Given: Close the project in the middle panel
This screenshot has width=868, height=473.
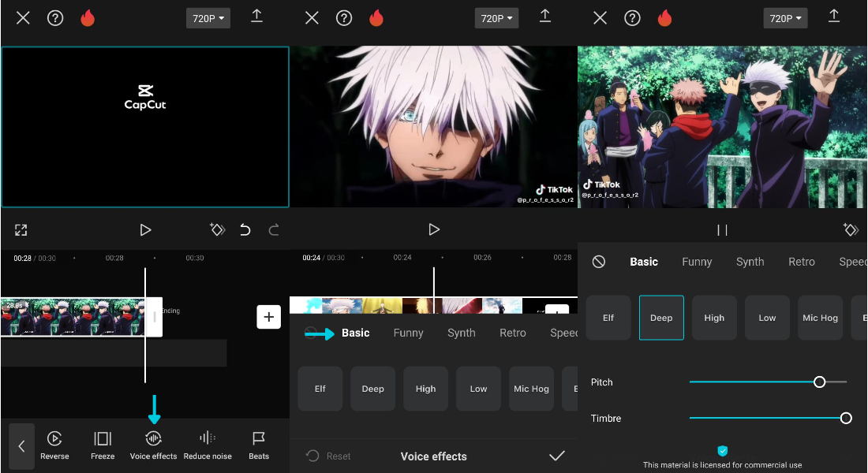Looking at the screenshot, I should 312,18.
